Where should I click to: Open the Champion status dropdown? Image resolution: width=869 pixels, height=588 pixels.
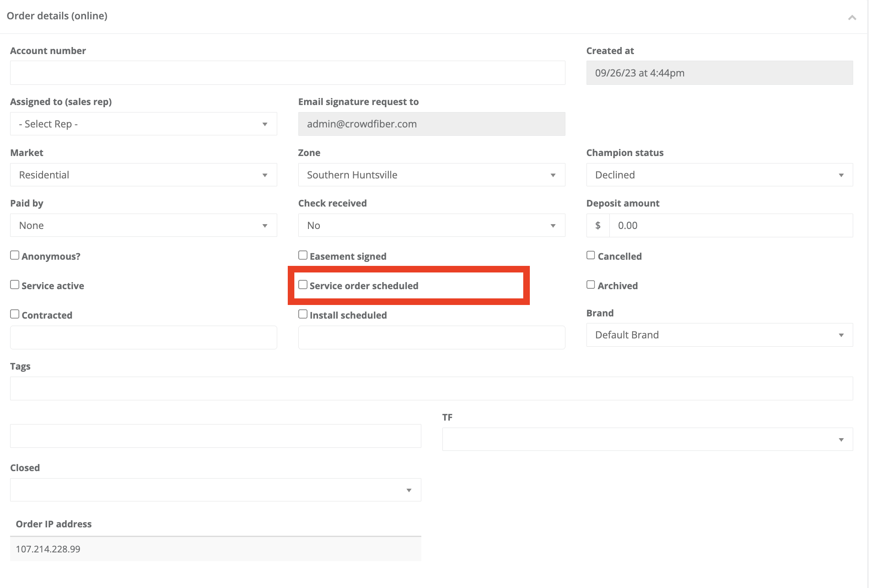pyautogui.click(x=719, y=175)
